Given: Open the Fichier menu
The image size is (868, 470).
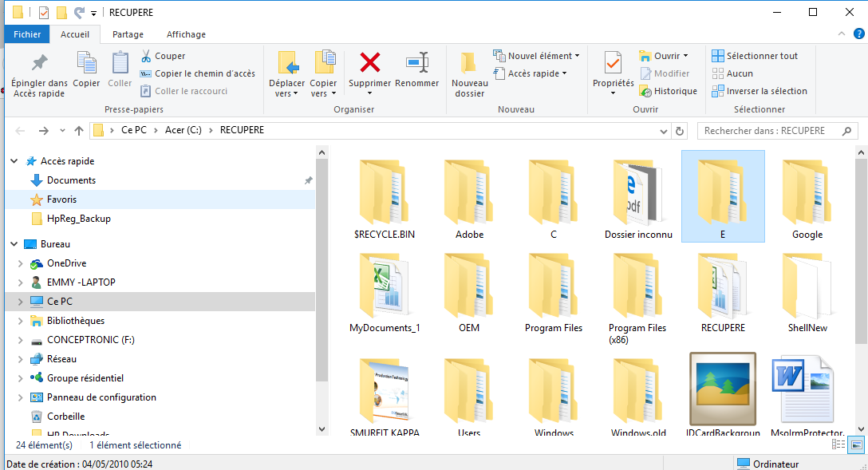Looking at the screenshot, I should coord(27,34).
